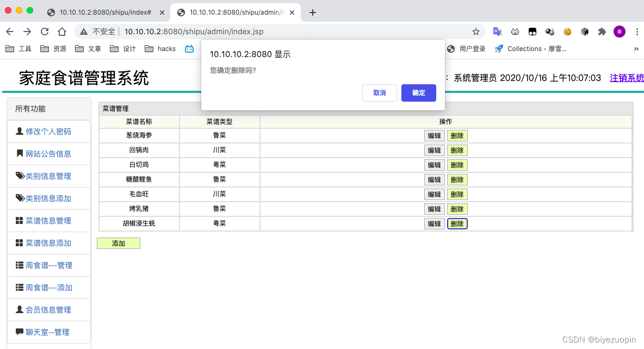Viewport: 644px width, 349px height.
Task: Go back in browser history
Action: [10, 32]
